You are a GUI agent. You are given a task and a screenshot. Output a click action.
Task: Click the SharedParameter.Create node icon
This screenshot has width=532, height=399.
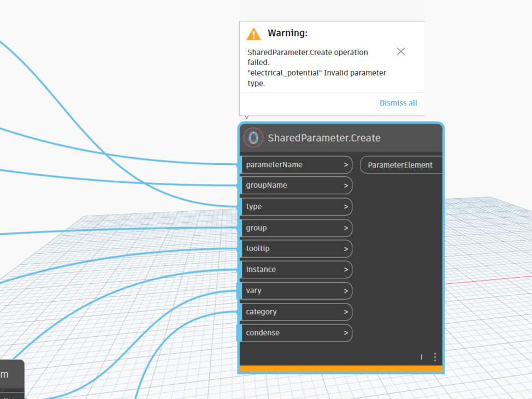click(x=253, y=138)
